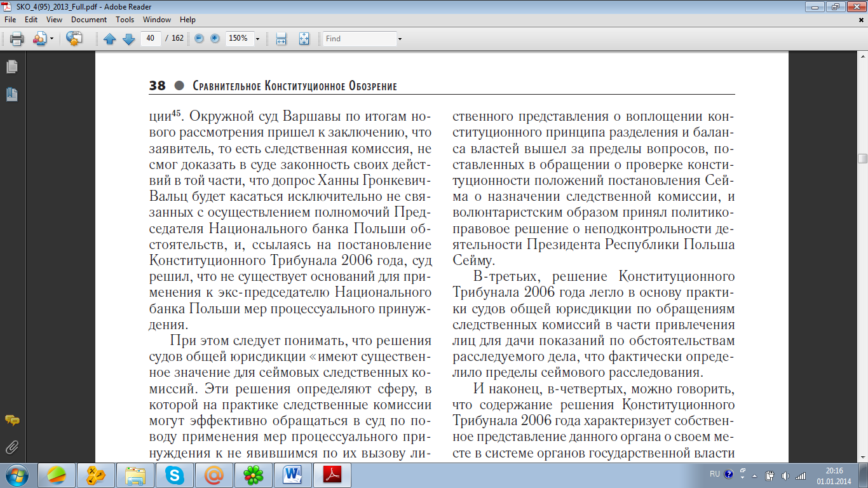Open the Tools menu
868x488 pixels.
tap(125, 20)
